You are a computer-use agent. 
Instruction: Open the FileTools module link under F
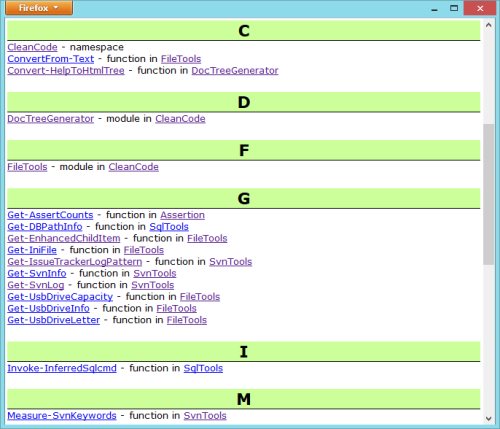pos(27,167)
